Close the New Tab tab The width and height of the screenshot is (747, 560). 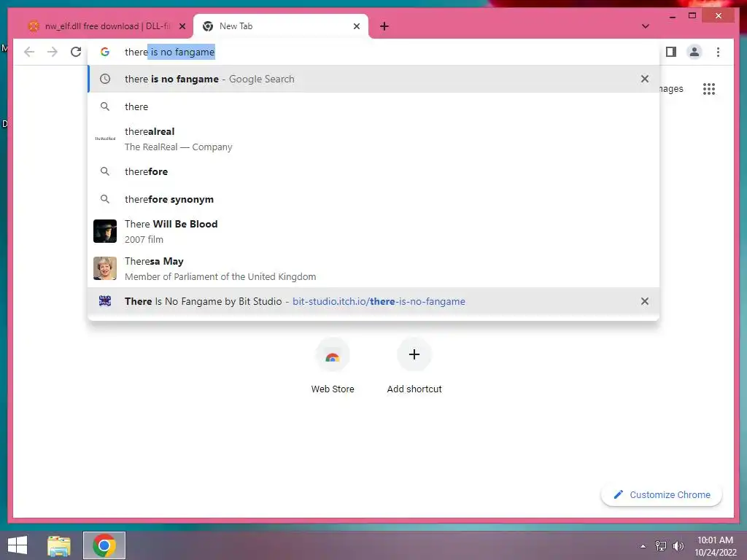click(356, 26)
